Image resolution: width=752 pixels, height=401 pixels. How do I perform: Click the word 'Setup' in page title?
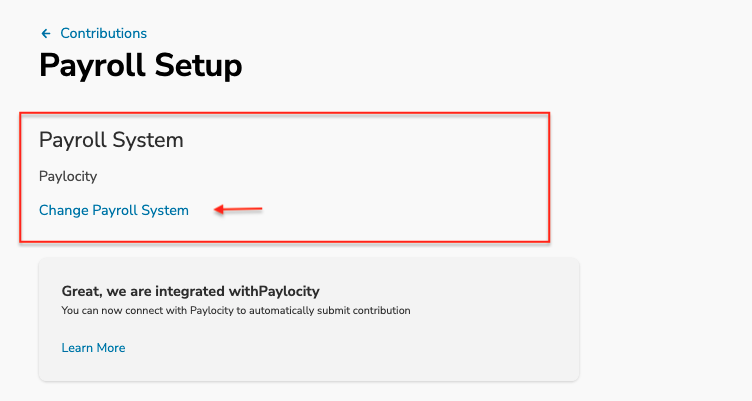coord(199,66)
